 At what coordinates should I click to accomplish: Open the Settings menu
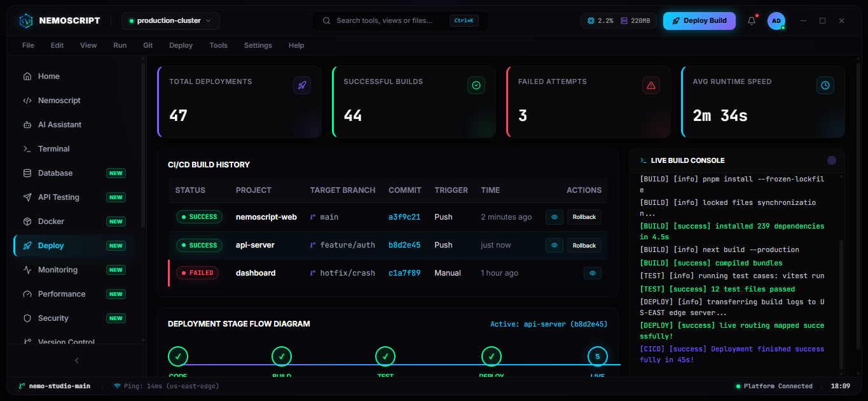258,46
